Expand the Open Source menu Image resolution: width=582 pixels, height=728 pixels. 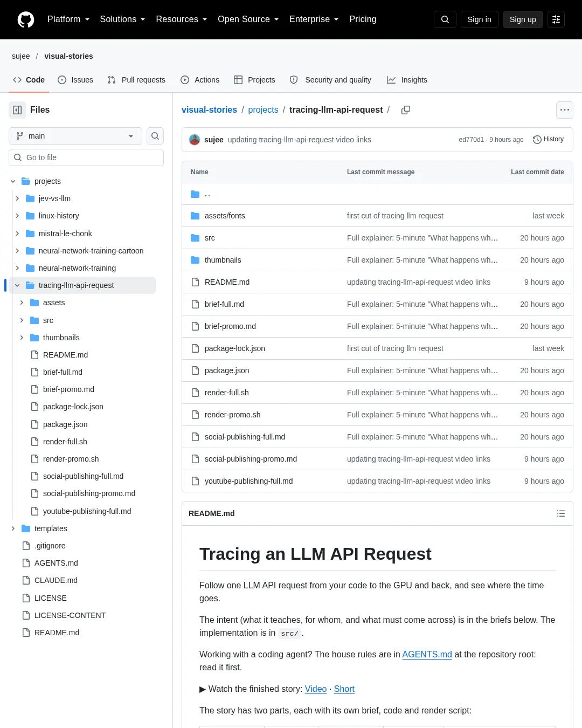pyautogui.click(x=248, y=19)
